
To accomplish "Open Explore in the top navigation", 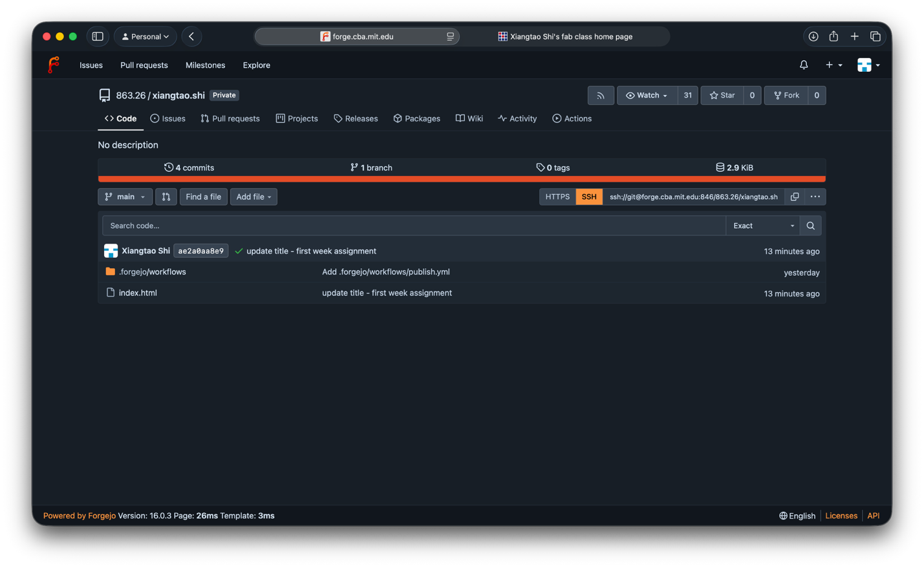I will tap(257, 65).
